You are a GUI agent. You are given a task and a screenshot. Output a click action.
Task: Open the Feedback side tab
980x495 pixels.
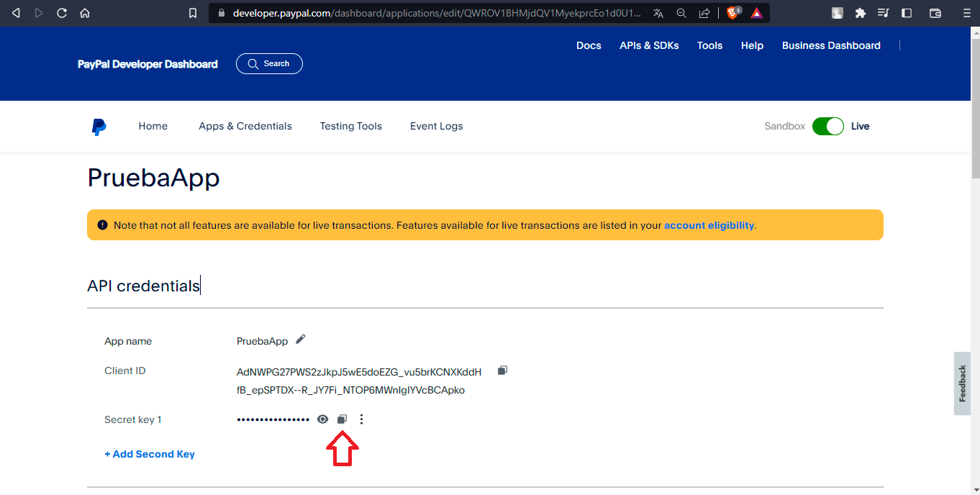click(x=963, y=383)
